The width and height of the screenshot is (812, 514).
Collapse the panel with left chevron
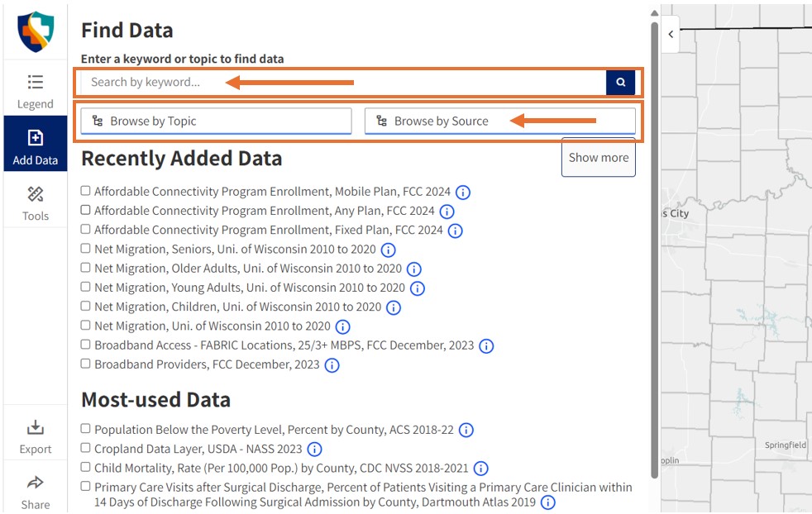671,35
